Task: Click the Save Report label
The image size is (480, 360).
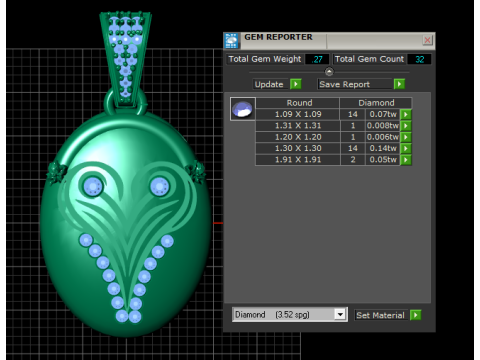Action: [x=355, y=84]
